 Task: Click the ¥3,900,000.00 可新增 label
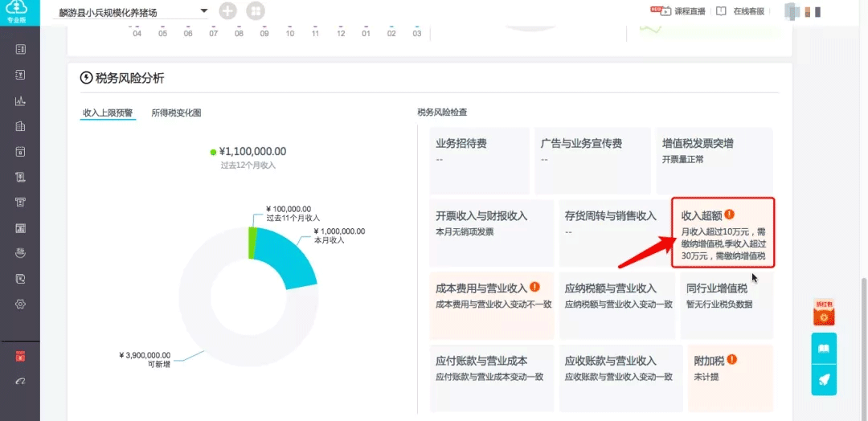click(x=145, y=360)
